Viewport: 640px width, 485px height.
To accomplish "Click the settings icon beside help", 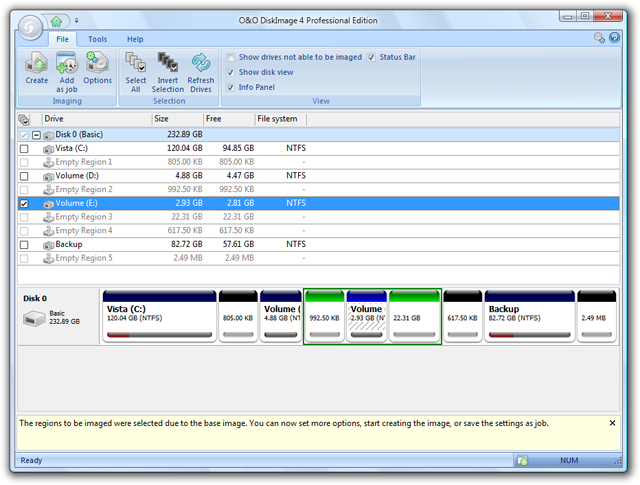I will pos(599,38).
